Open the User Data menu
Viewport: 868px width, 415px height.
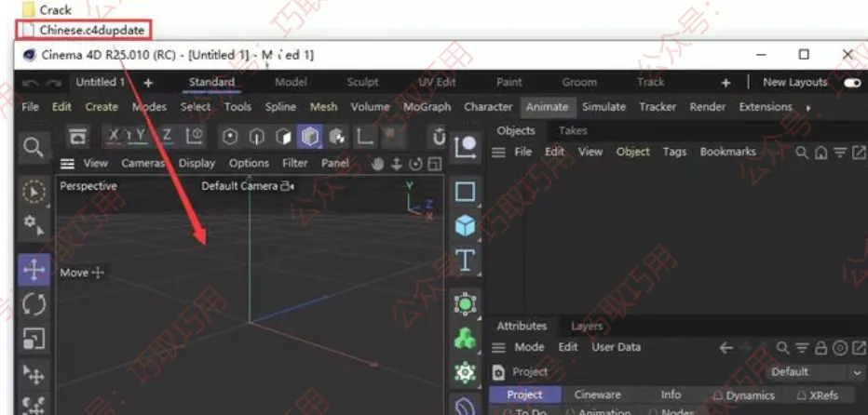click(x=617, y=347)
